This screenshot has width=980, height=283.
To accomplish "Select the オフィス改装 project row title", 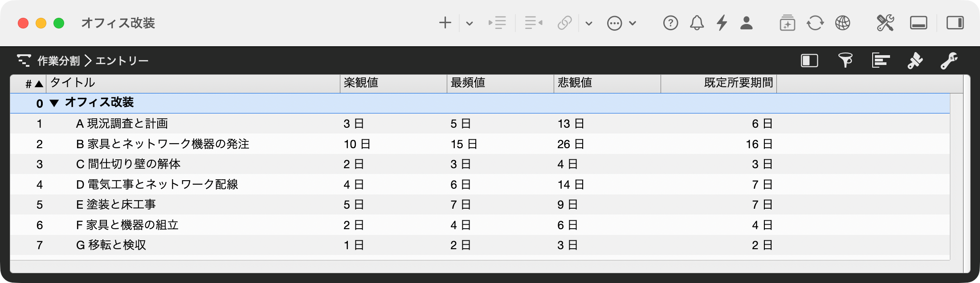I will coord(99,103).
